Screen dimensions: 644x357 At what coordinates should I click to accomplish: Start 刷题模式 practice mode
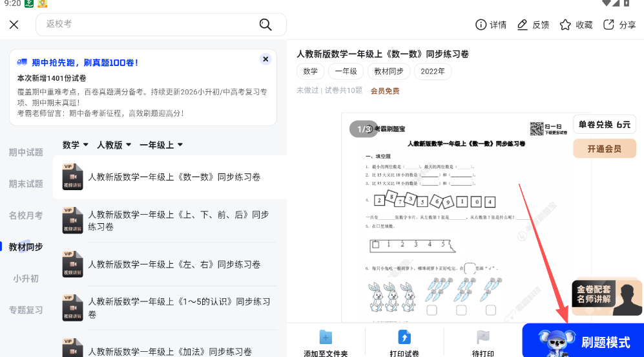pos(583,341)
